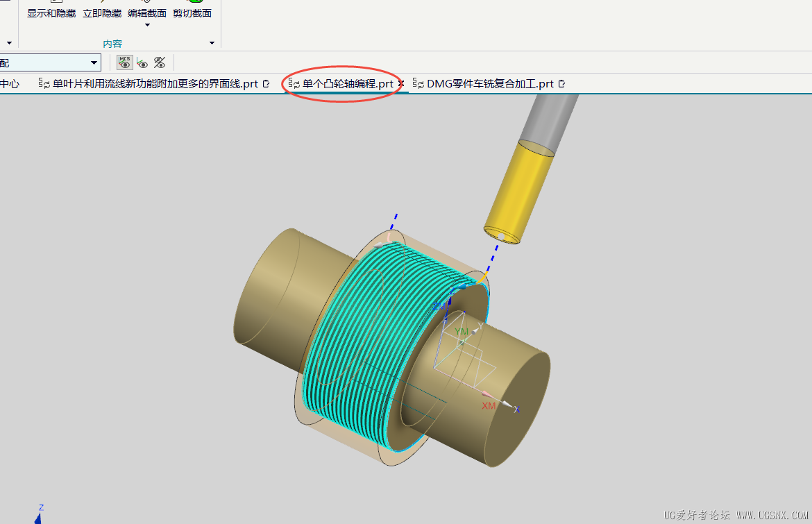Toggle visibility off using the slashed-eye control
Viewport: 812px width, 524px height.
(160, 62)
